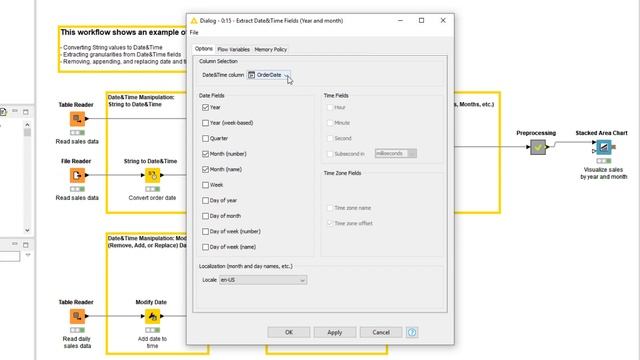
Task: Click the Hour checkbox in Time Fields
Action: 330,107
